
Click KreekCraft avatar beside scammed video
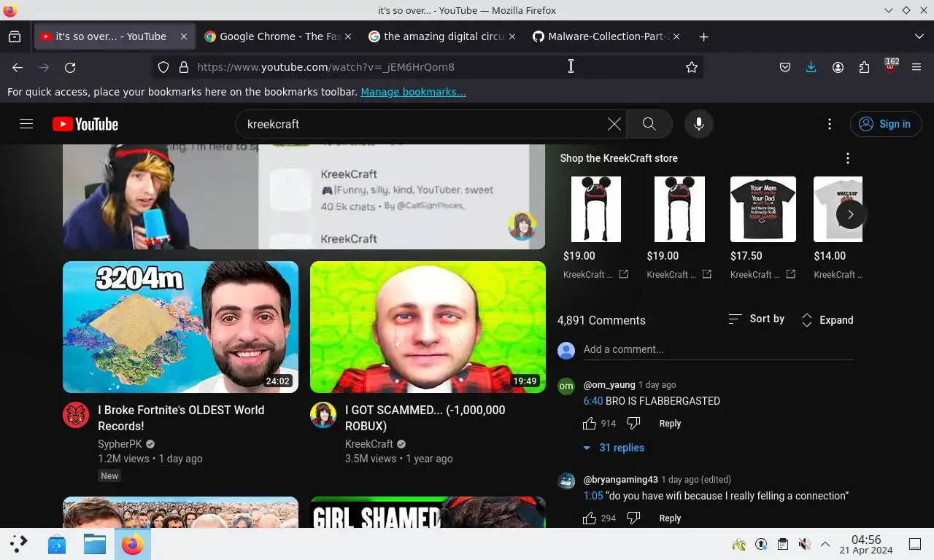[x=323, y=415]
